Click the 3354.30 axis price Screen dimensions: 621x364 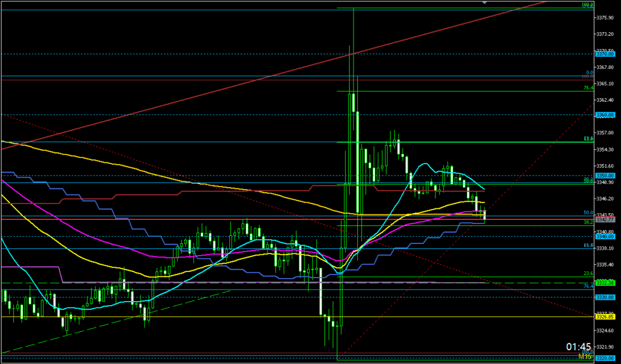coord(604,149)
